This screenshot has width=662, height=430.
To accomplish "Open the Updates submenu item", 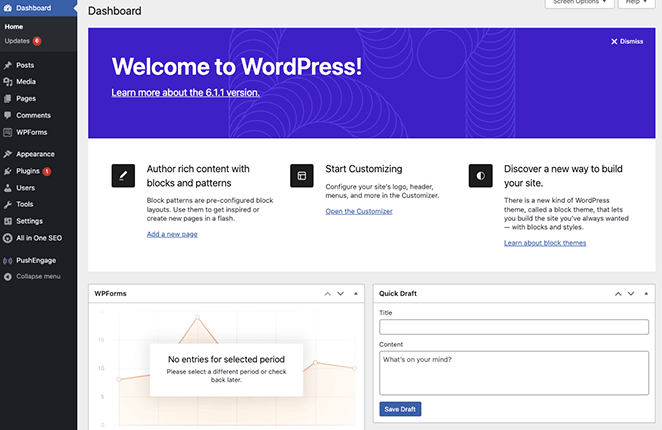I will click(x=18, y=41).
